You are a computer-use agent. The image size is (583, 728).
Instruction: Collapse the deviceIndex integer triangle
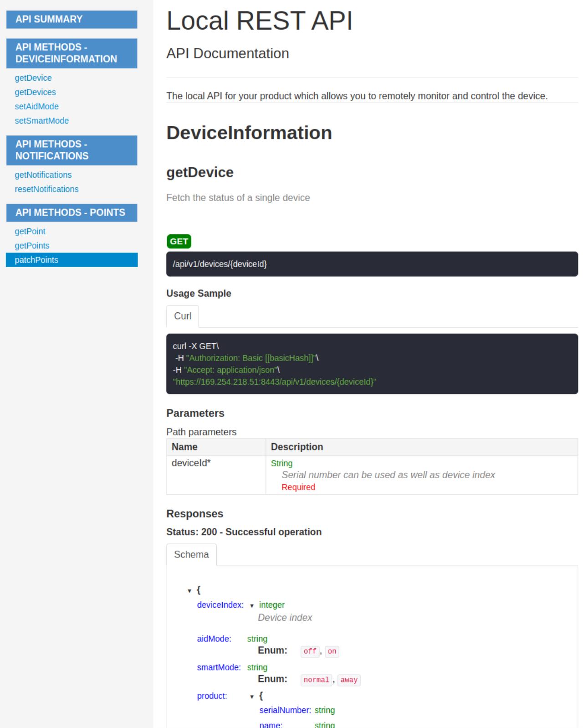(252, 606)
